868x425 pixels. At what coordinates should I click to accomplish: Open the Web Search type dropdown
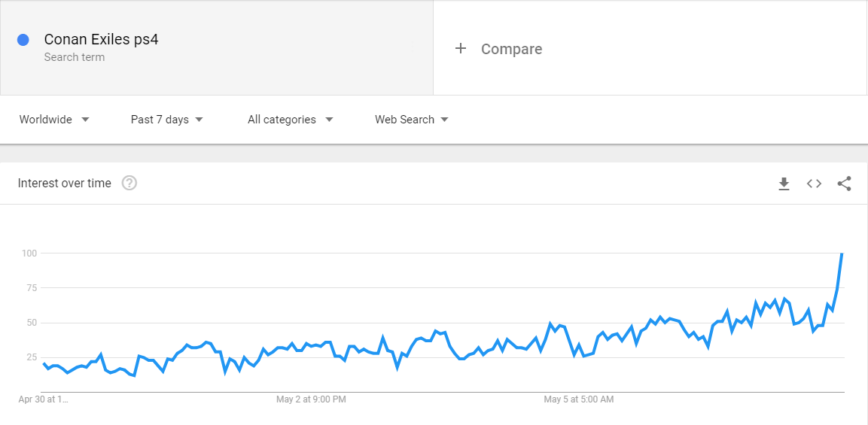pos(411,120)
